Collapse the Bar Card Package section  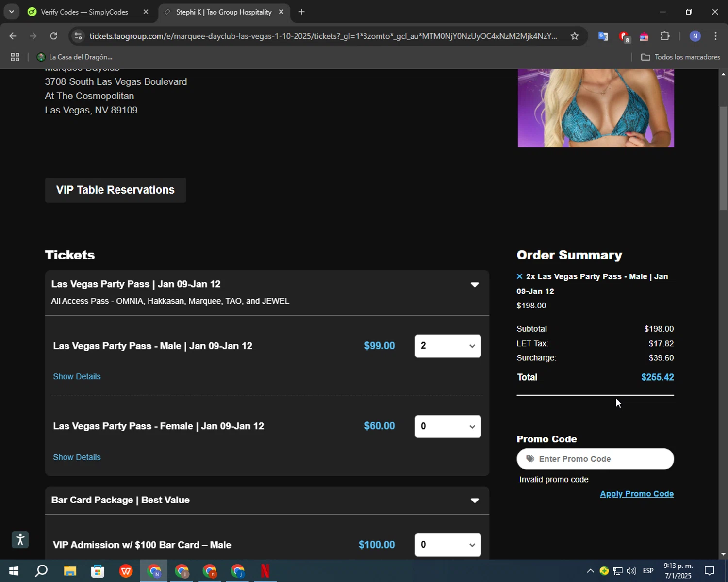tap(475, 501)
